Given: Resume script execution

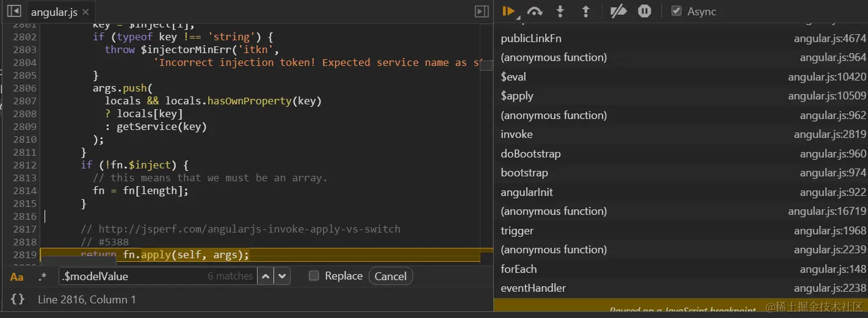Looking at the screenshot, I should pos(508,11).
